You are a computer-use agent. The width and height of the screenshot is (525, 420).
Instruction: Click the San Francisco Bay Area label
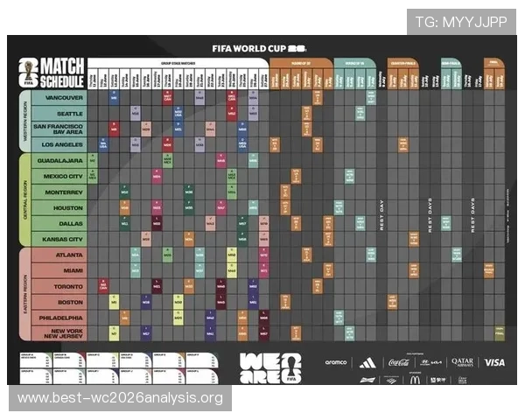click(x=59, y=129)
